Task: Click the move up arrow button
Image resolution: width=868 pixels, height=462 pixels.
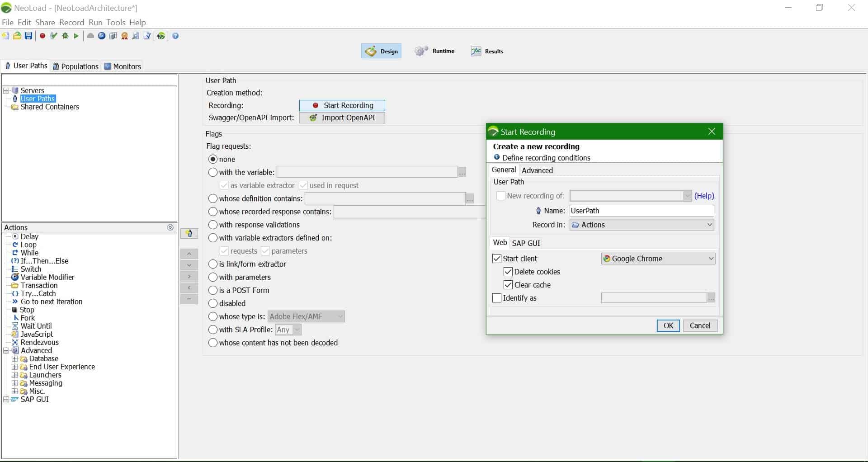Action: [189, 254]
